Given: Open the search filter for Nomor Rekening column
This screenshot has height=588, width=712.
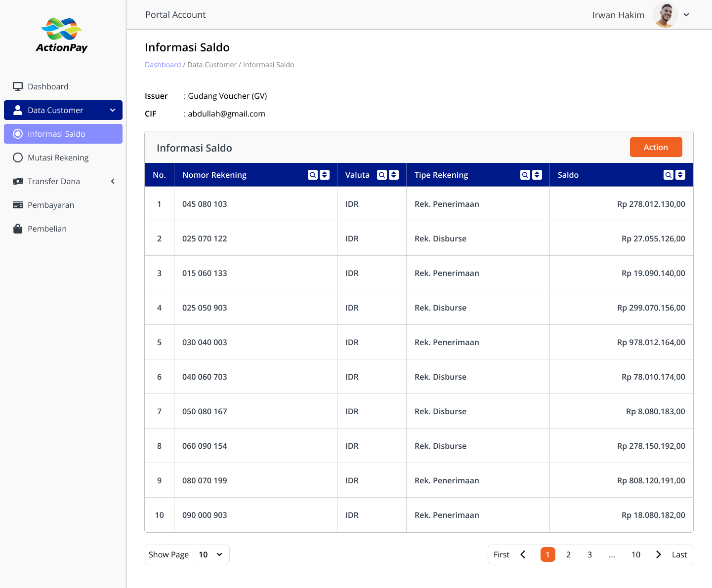Looking at the screenshot, I should pos(313,174).
